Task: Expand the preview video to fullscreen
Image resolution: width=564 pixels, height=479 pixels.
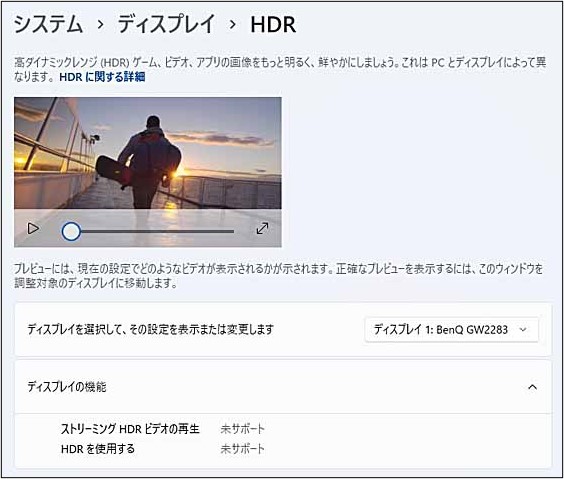Action: (262, 228)
